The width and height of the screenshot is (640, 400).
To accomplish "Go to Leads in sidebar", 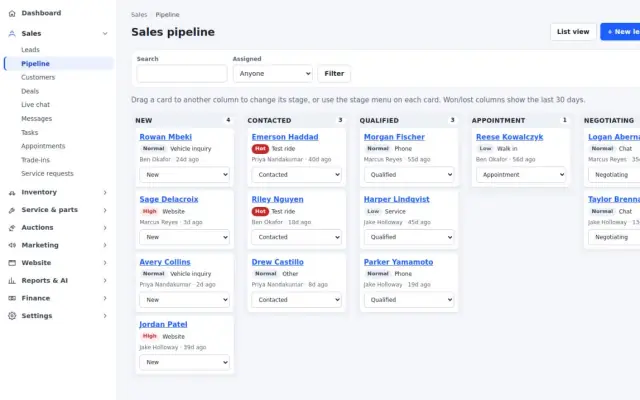I will click(30, 50).
